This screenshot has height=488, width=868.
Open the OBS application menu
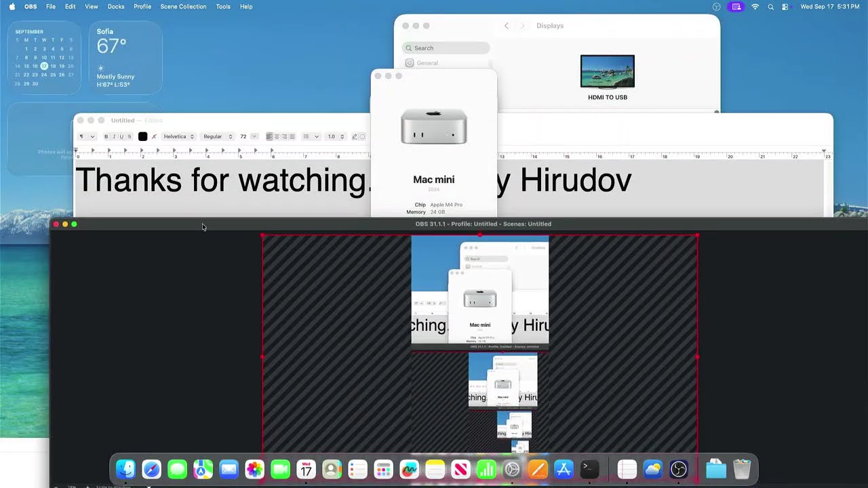click(31, 7)
